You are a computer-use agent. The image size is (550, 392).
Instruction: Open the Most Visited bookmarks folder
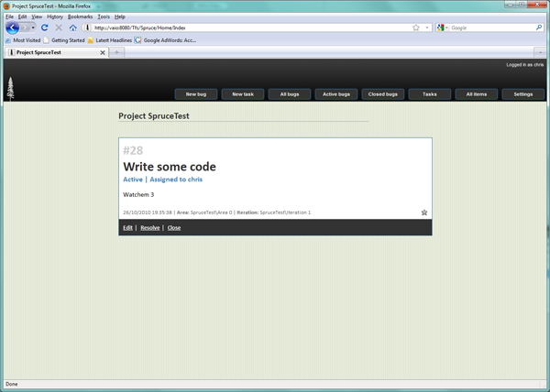point(23,40)
